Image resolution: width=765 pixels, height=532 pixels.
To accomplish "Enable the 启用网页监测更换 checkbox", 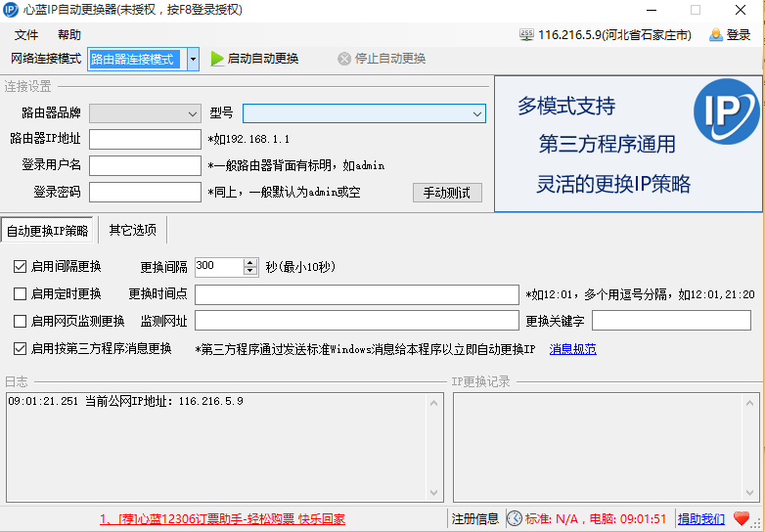I will point(20,322).
